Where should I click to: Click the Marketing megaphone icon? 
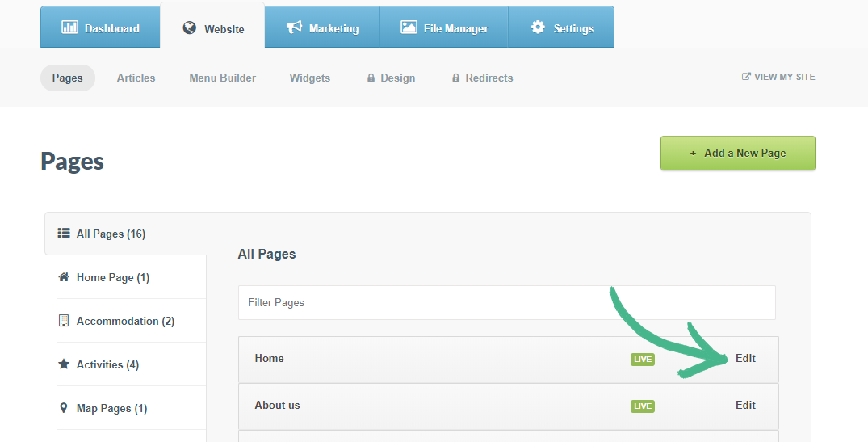coord(294,27)
